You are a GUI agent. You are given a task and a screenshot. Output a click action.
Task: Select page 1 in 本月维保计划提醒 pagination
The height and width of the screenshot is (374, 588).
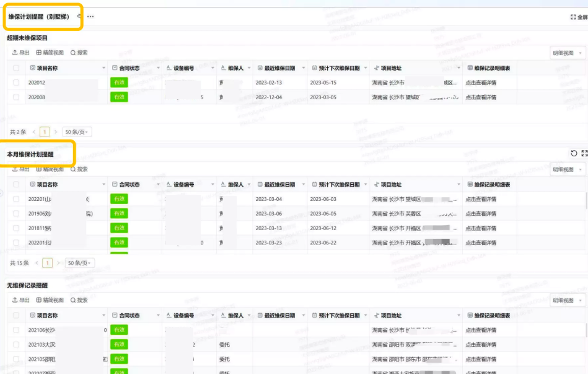pyautogui.click(x=47, y=263)
